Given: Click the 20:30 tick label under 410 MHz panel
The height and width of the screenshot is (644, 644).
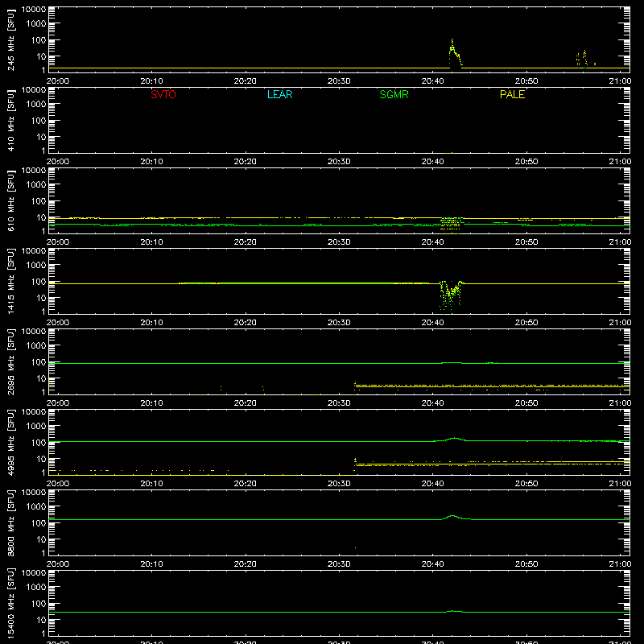Looking at the screenshot, I should pos(339,162).
